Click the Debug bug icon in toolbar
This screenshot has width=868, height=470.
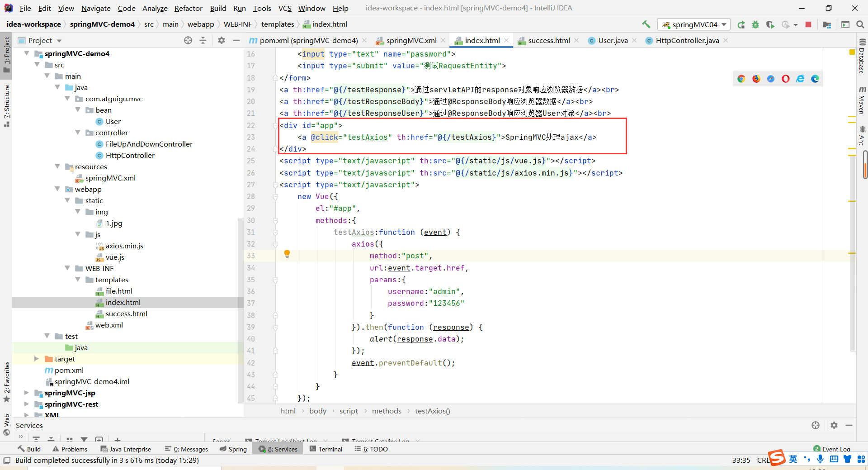point(755,24)
